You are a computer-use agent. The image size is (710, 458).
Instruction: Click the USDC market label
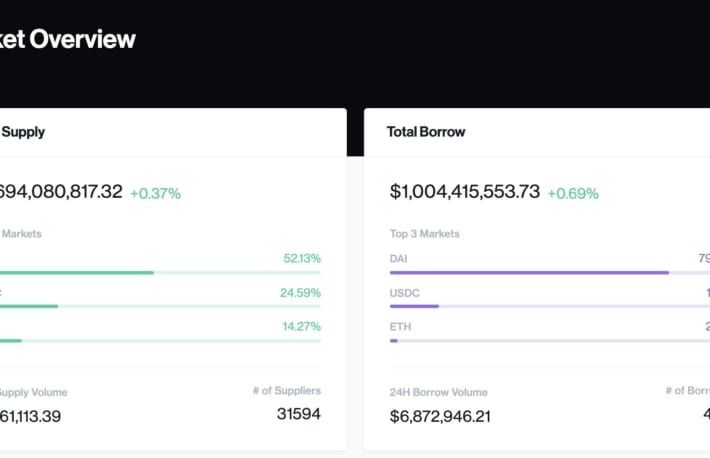404,293
